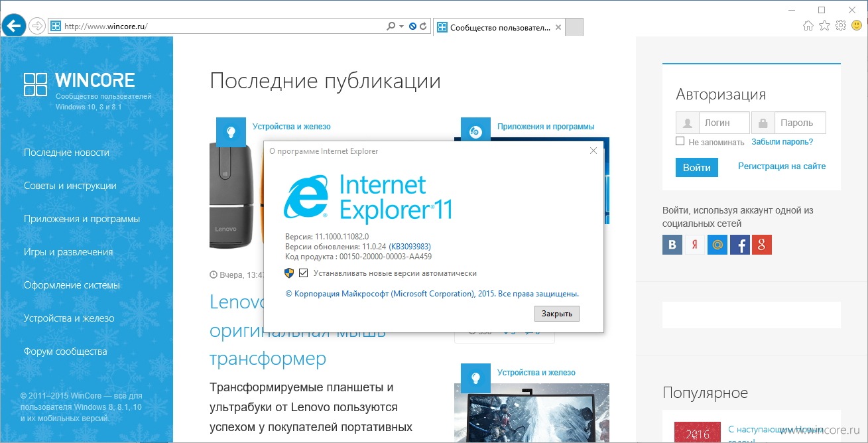Screen dimensions: 868x443
Task: Sign in with Mail.ru @ icon
Action: (x=717, y=245)
